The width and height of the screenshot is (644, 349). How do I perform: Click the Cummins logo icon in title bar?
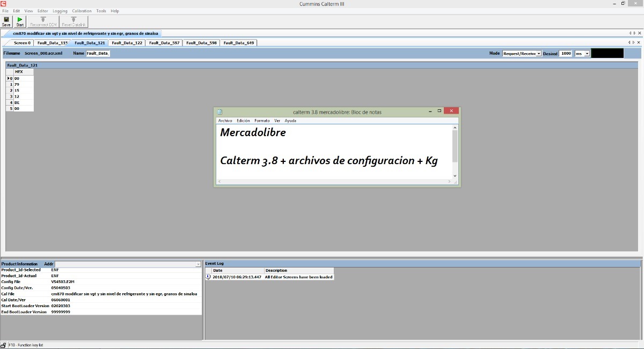coord(3,3)
